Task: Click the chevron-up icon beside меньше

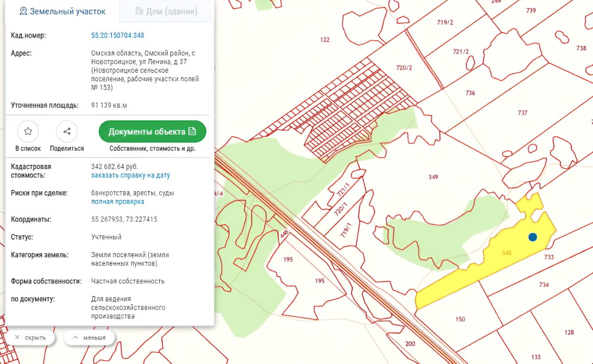Action: 76,338
